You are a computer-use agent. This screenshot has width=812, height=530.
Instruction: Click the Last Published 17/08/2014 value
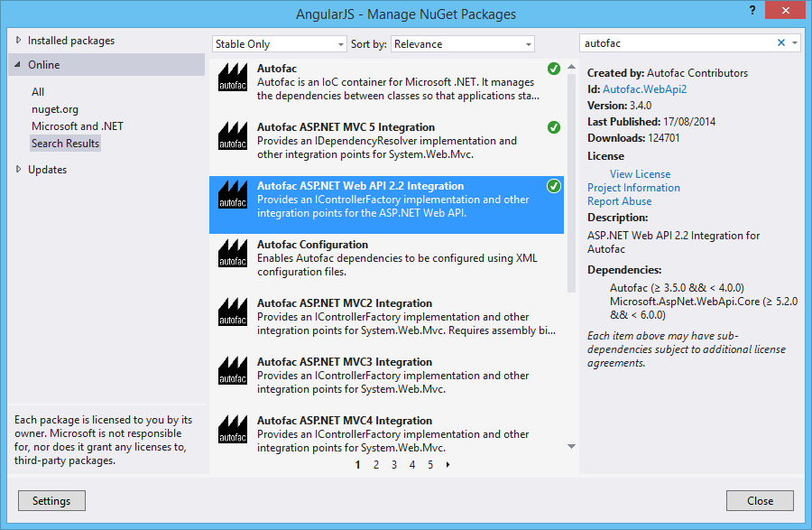(689, 122)
